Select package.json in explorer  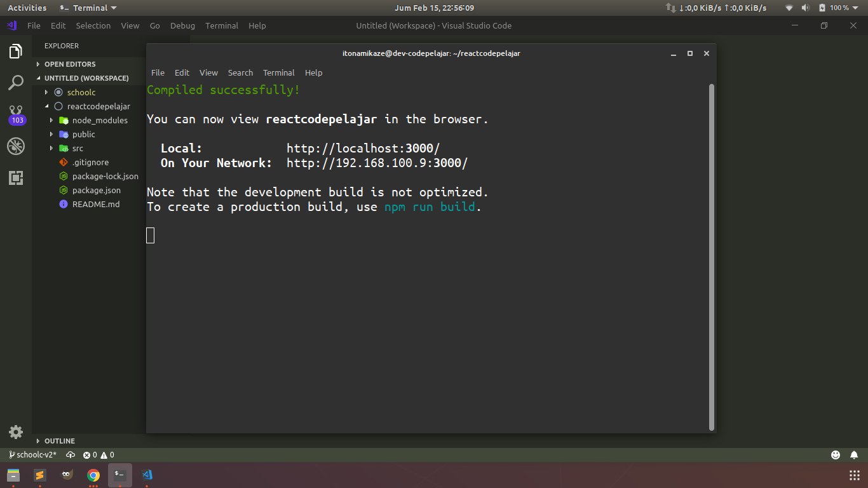(97, 190)
